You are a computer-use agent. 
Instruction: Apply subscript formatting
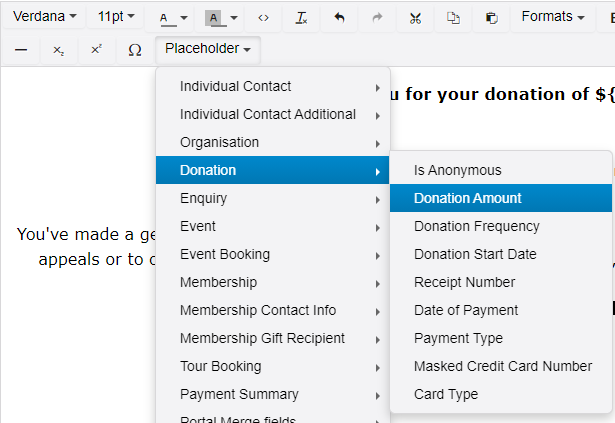click(58, 49)
